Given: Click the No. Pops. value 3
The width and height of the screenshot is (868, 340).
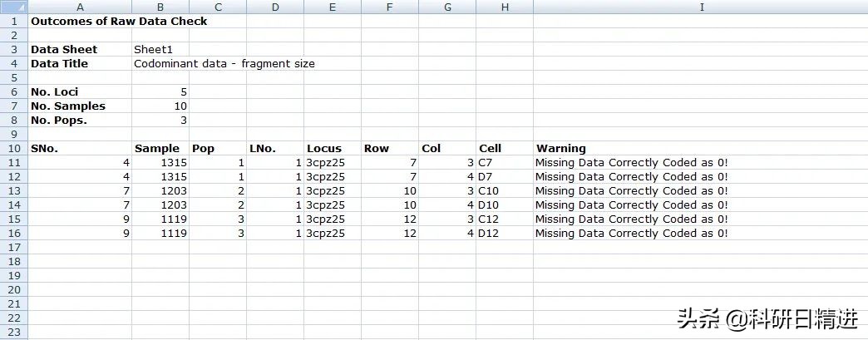Looking at the screenshot, I should [x=160, y=121].
